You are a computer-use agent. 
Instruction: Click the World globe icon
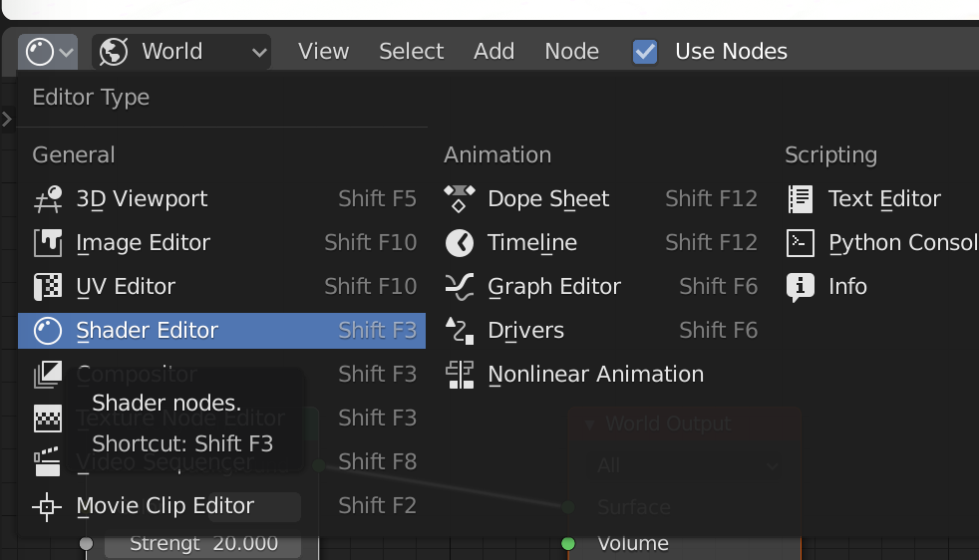tap(114, 51)
